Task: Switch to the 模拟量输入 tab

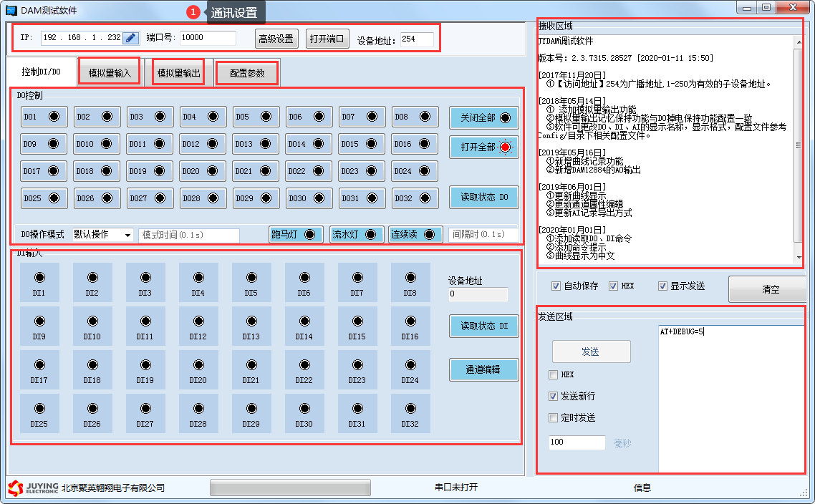Action: [110, 73]
